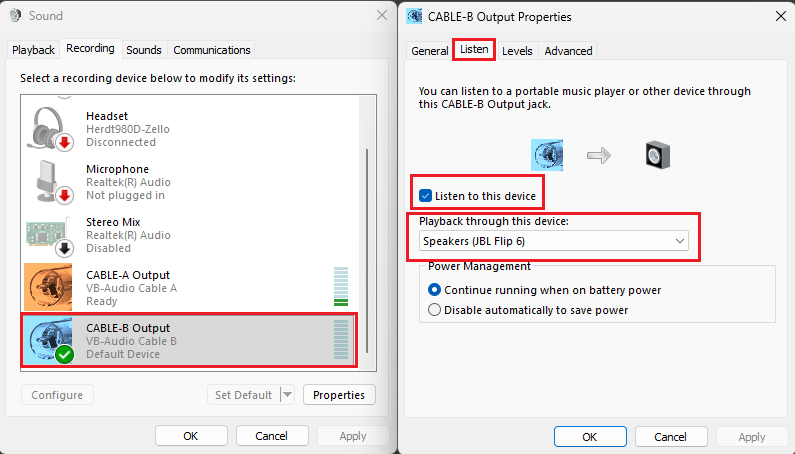Open the Levels tab
The image size is (795, 454).
click(x=517, y=51)
